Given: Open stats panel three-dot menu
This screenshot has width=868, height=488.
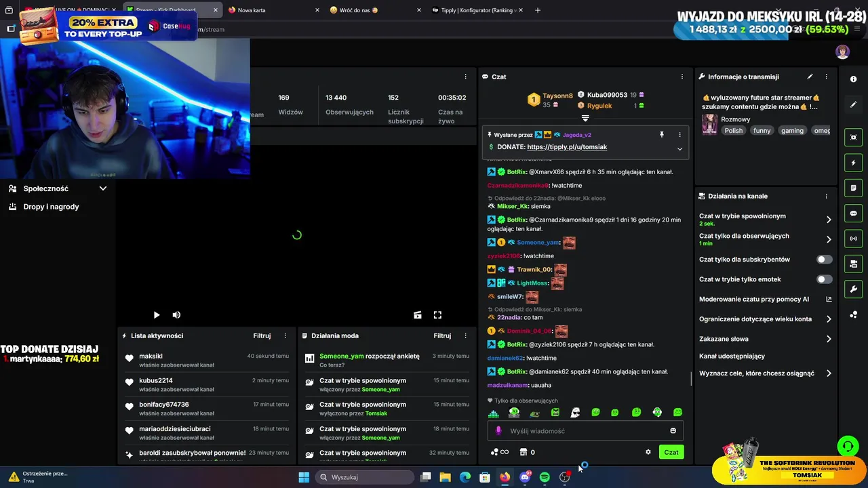Looking at the screenshot, I should tap(465, 77).
